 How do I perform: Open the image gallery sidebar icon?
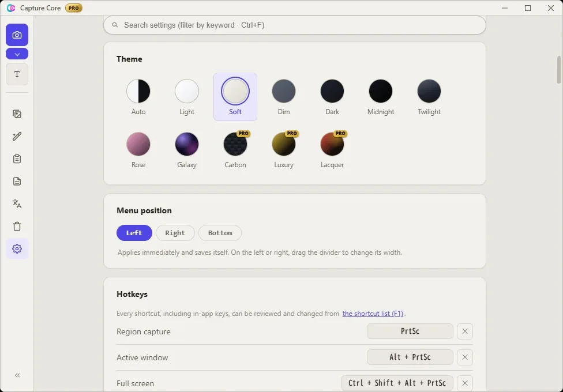tap(17, 114)
